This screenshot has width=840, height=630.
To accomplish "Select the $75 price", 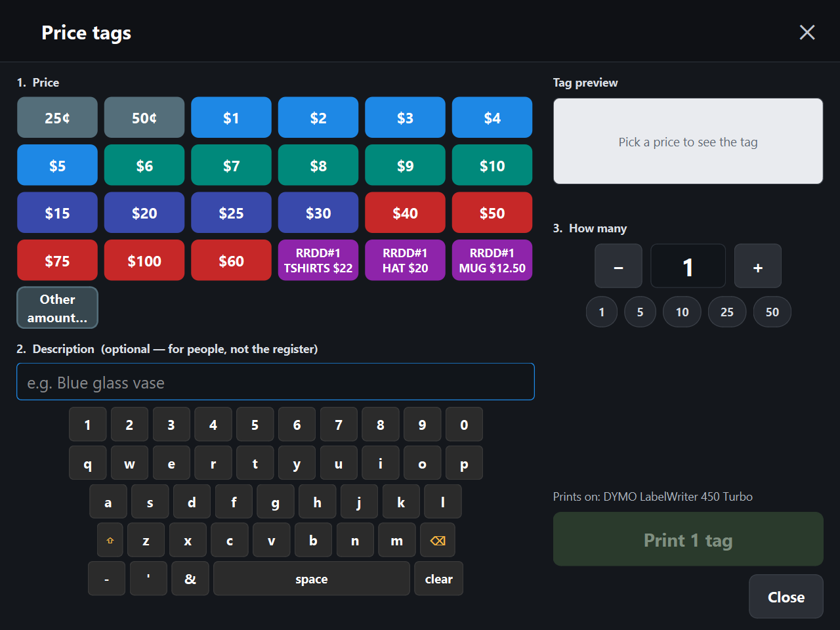I will tap(57, 261).
